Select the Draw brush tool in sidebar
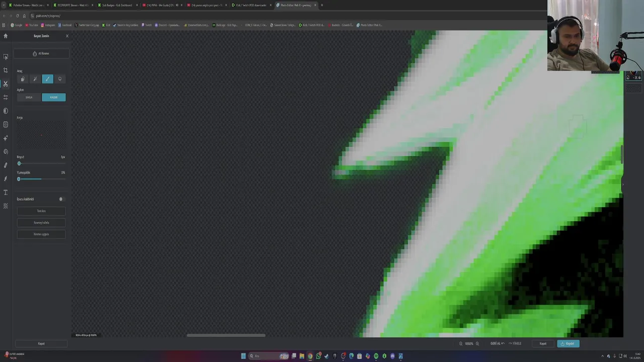This screenshot has height=362, width=644. point(6,178)
